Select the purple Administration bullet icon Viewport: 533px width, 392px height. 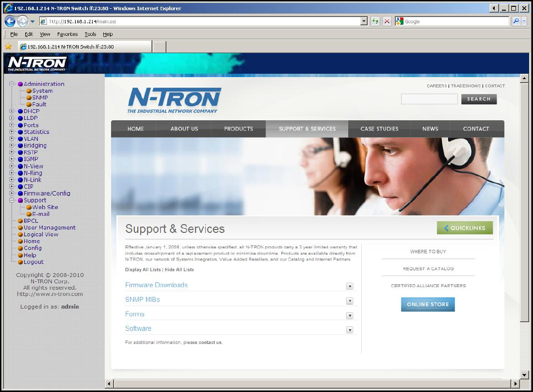click(x=20, y=84)
